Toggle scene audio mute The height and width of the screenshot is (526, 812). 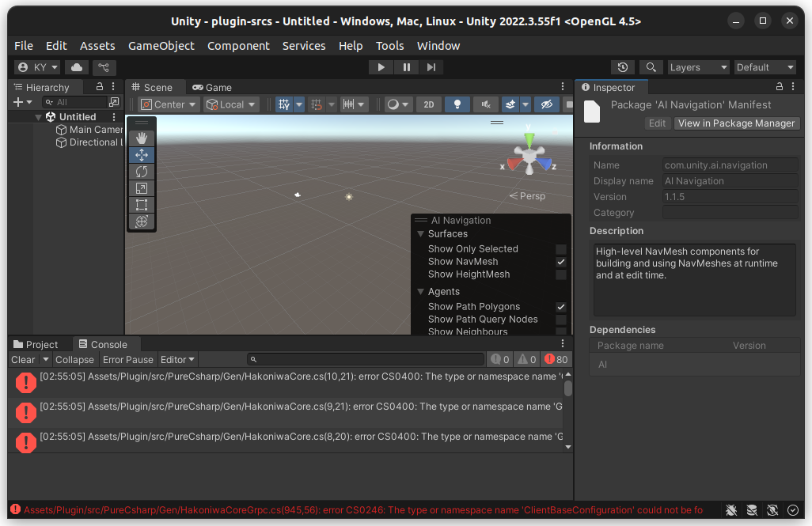(x=486, y=104)
